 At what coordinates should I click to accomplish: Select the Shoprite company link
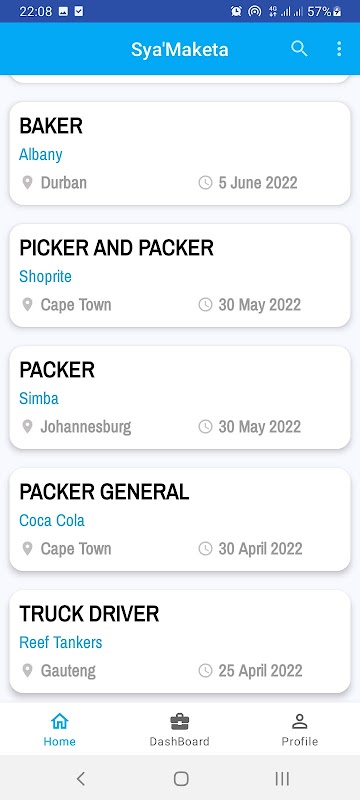pyautogui.click(x=45, y=277)
